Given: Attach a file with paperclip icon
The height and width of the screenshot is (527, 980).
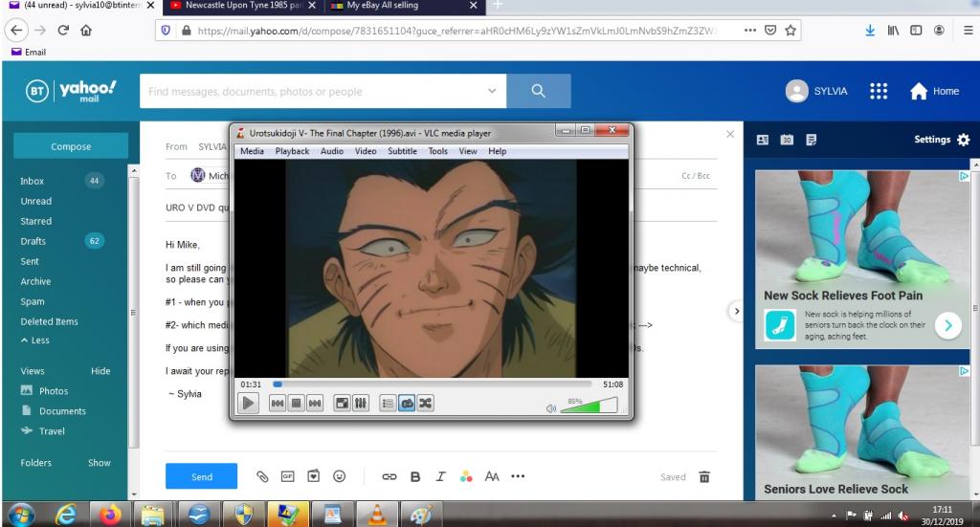Looking at the screenshot, I should (x=262, y=476).
